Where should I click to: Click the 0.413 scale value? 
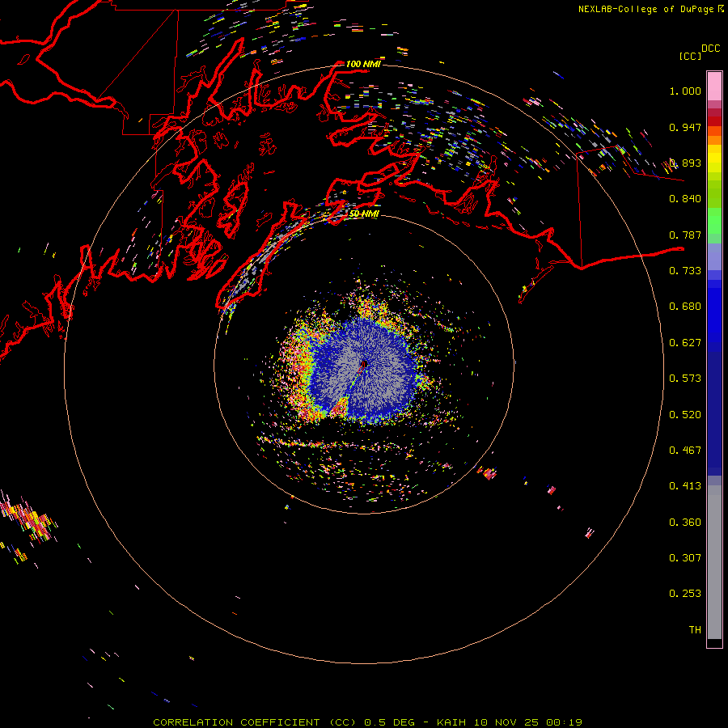pos(685,486)
